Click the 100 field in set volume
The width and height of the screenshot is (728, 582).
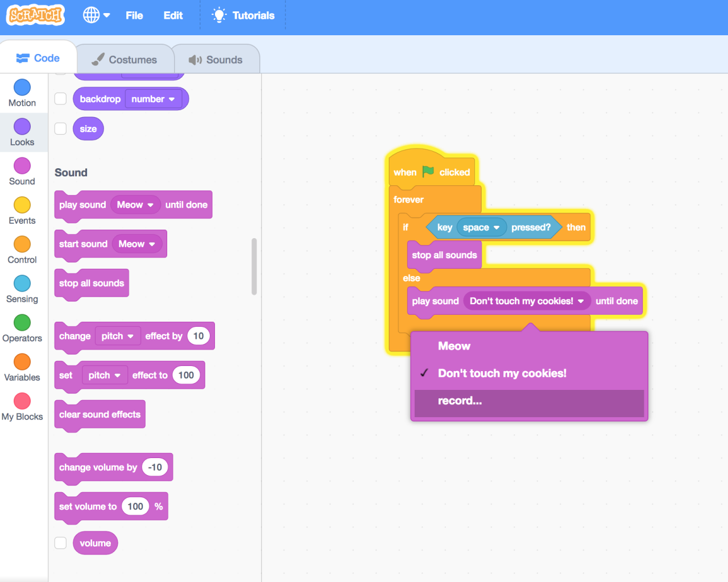(135, 506)
